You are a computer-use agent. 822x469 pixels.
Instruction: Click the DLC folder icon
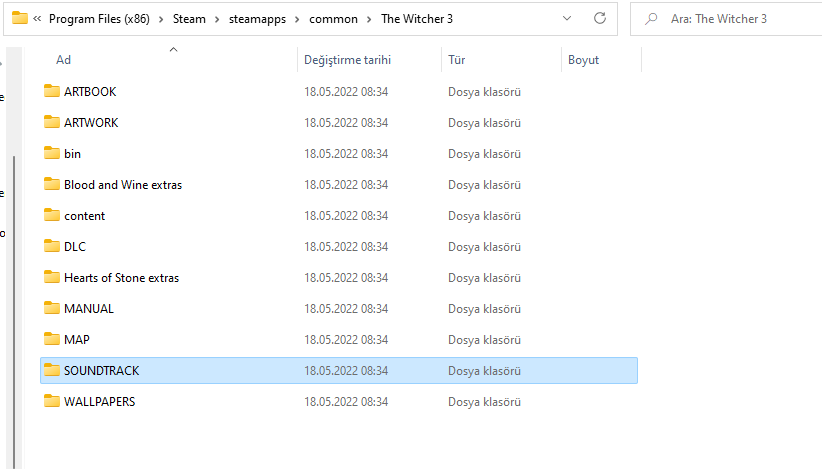coord(51,246)
